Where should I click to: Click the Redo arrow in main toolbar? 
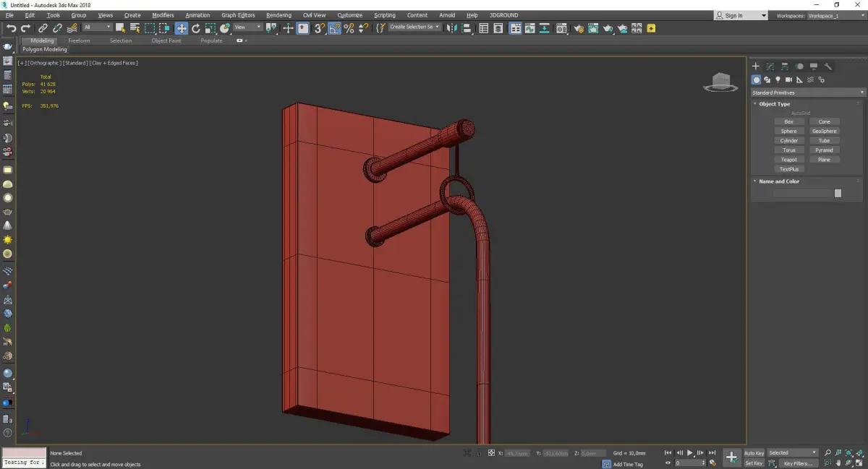(25, 28)
